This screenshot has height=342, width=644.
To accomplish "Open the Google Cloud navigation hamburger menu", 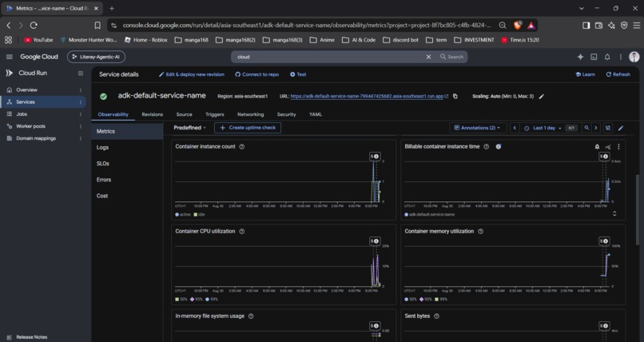I will [10, 57].
